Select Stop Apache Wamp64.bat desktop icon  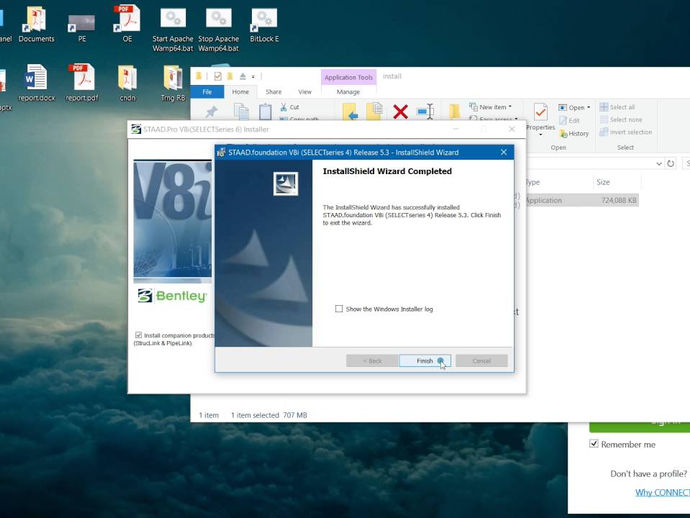pyautogui.click(x=218, y=29)
